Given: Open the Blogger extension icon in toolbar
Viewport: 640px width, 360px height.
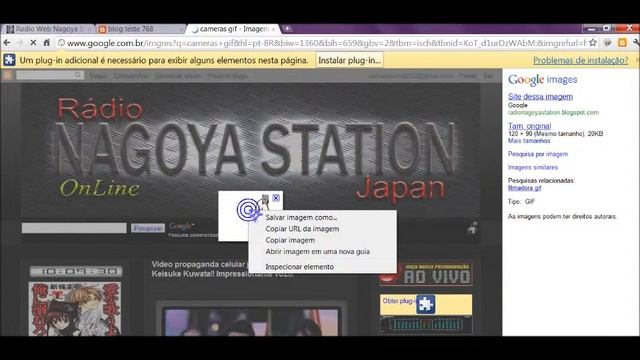Looking at the screenshot, I should (x=622, y=42).
